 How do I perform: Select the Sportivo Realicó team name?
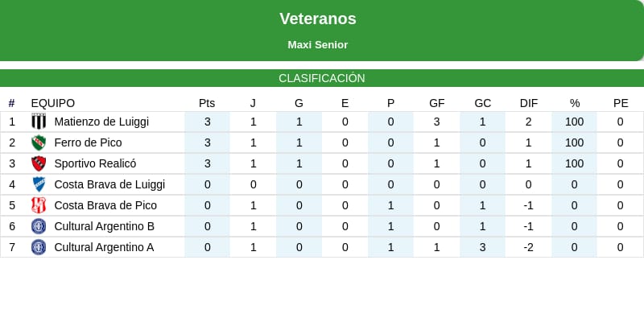point(95,163)
